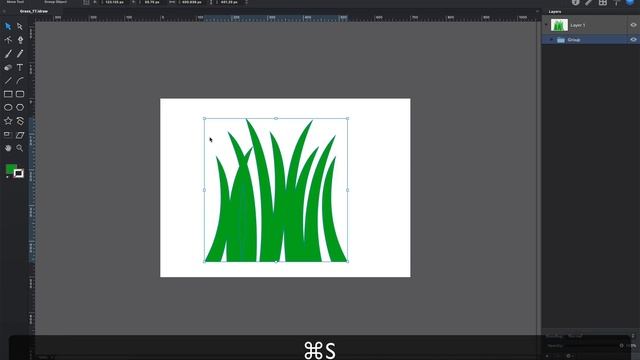Hide Layer 1 with its eye icon
Image resolution: width=640 pixels, height=360 pixels.
[x=633, y=25]
